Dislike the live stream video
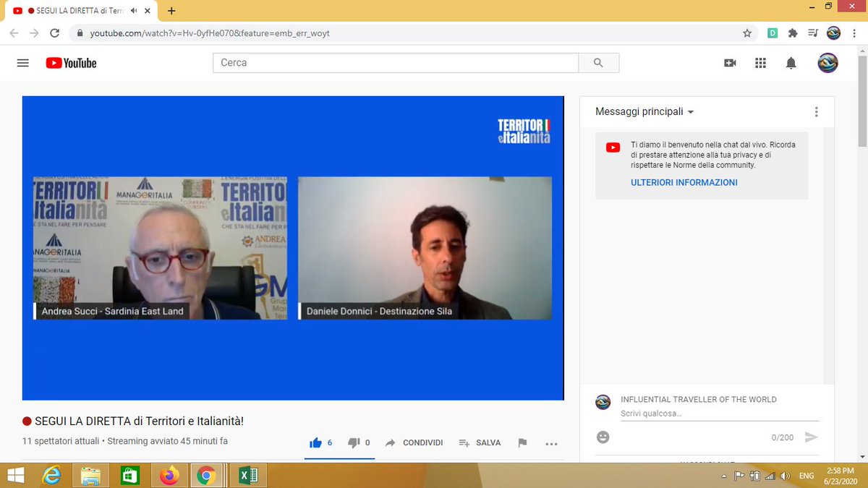Viewport: 868px width, 488px height. [x=359, y=442]
